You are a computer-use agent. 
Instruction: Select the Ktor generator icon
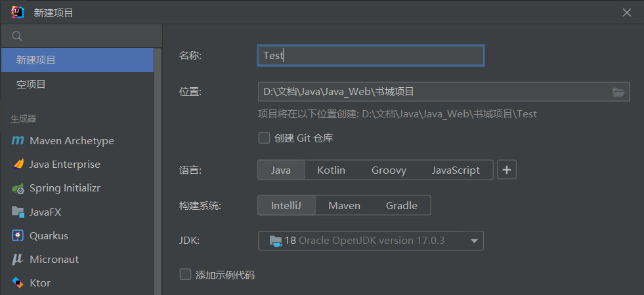(x=18, y=283)
